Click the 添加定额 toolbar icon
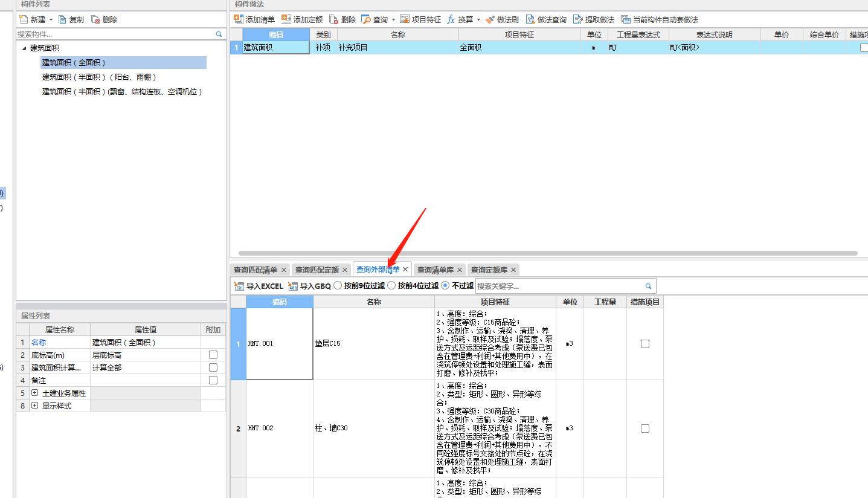Viewport: 868px width, 498px height. click(x=286, y=19)
